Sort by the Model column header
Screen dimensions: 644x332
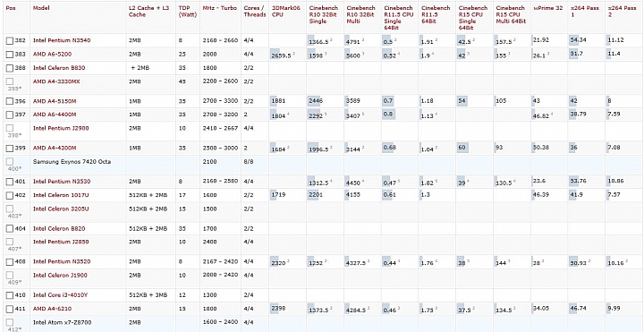tap(40, 8)
